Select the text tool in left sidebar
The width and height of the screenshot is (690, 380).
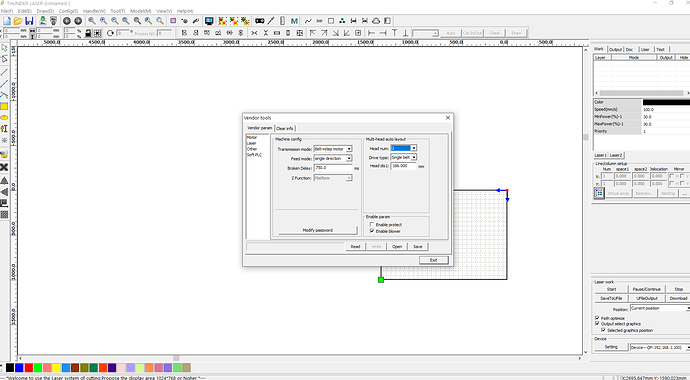pyautogui.click(x=4, y=128)
